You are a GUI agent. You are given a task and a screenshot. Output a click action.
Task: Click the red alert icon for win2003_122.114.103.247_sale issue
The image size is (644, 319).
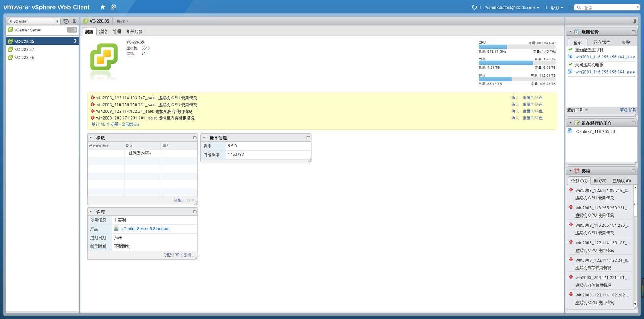[93, 97]
